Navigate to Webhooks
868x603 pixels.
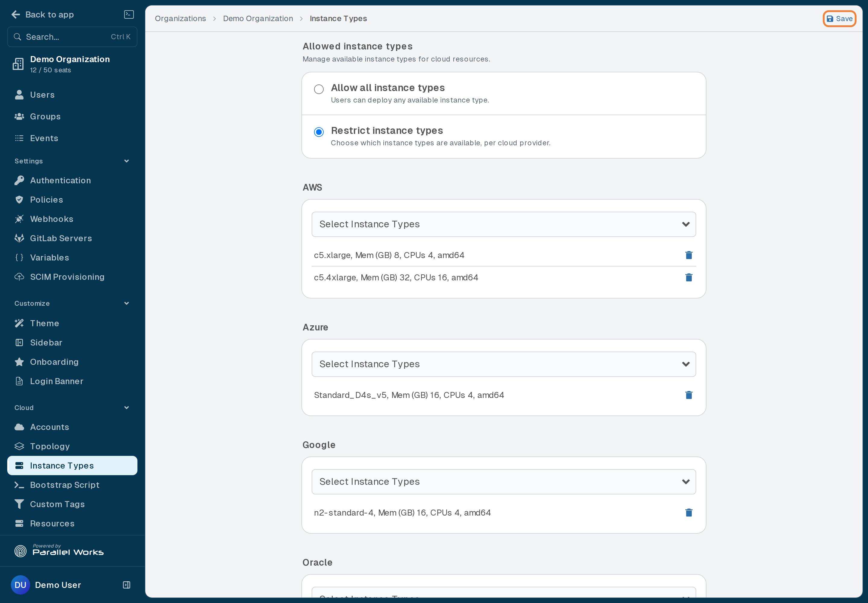point(72,219)
